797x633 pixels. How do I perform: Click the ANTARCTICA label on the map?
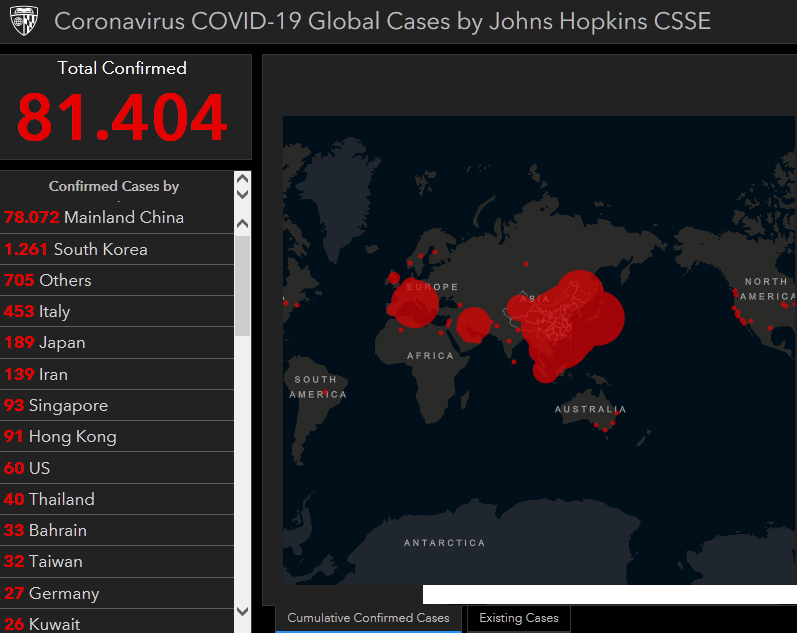444,543
